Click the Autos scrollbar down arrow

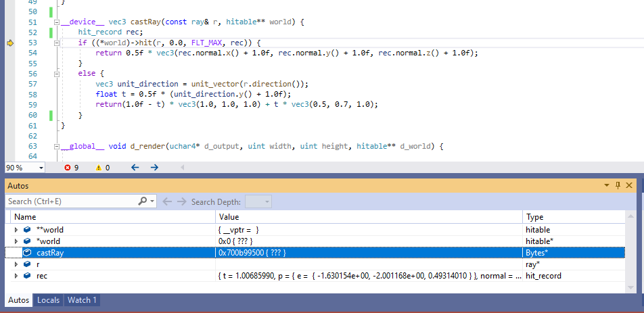[x=630, y=289]
